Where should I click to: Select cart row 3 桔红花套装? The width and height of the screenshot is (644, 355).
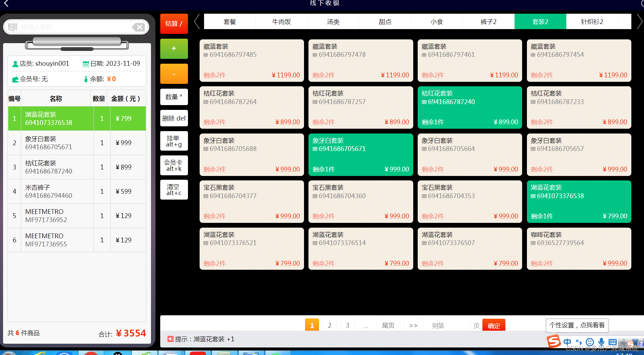pos(77,167)
